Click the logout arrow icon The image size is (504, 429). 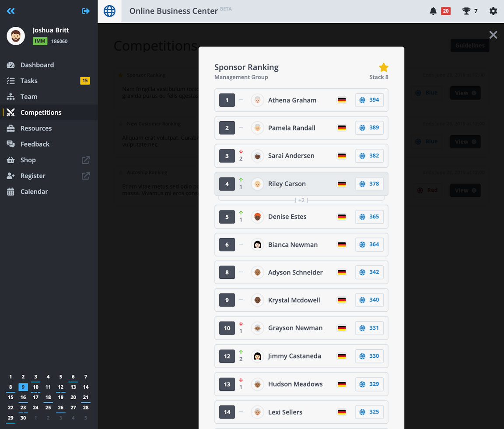86,11
